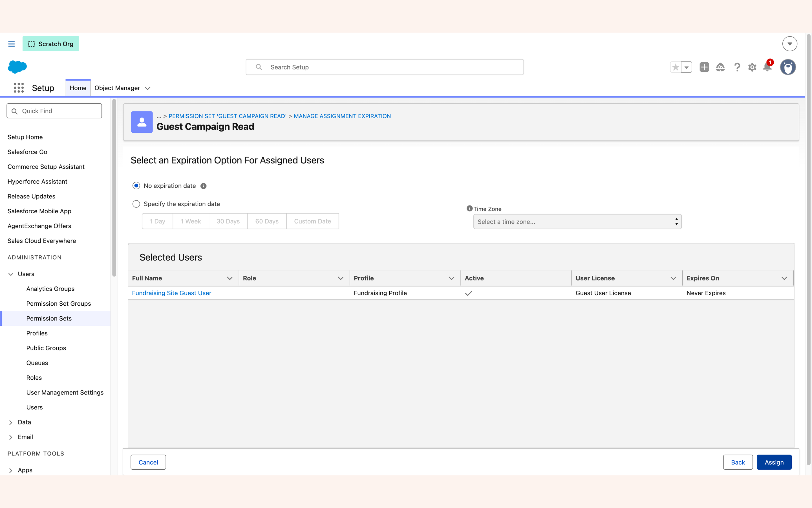This screenshot has width=812, height=508.
Task: Open Roles in sidebar
Action: click(34, 378)
